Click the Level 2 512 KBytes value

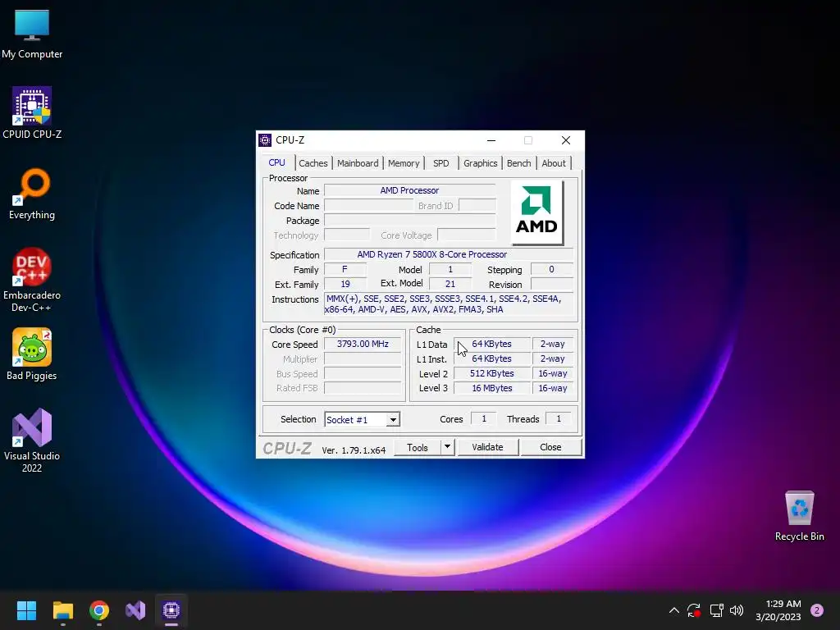[x=492, y=373]
